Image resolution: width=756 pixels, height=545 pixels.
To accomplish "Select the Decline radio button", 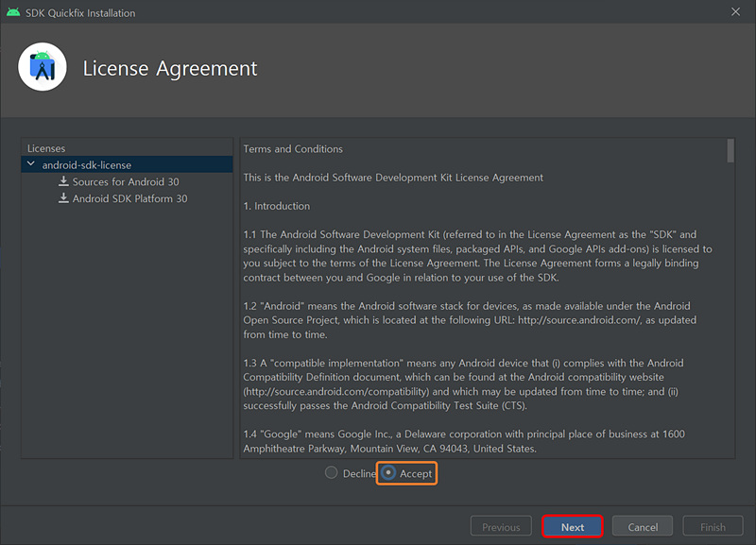I will pos(332,472).
